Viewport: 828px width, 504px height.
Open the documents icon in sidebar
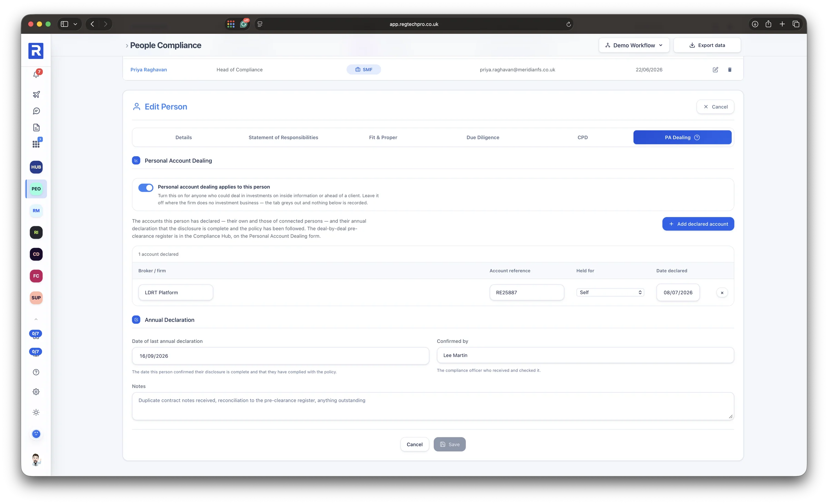(x=36, y=128)
